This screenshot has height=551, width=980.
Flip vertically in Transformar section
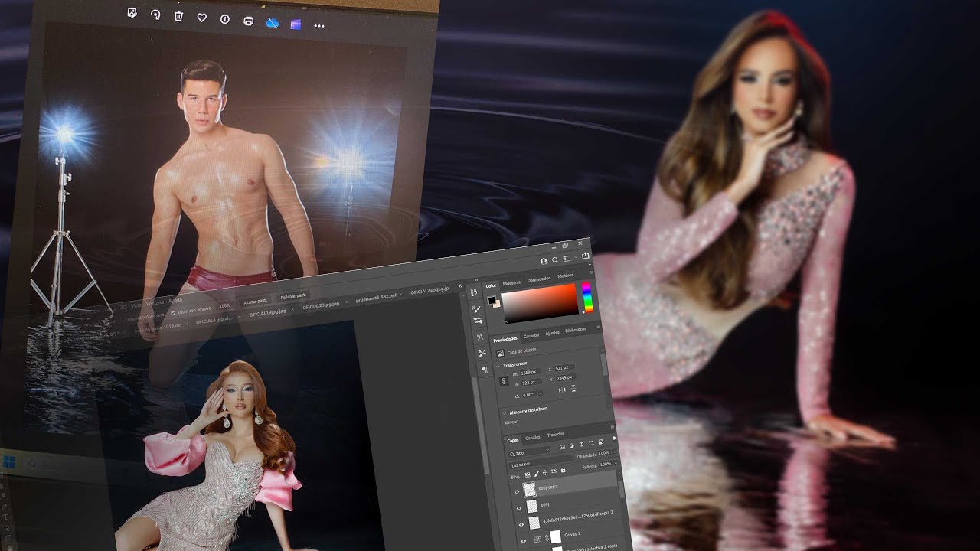click(x=573, y=388)
